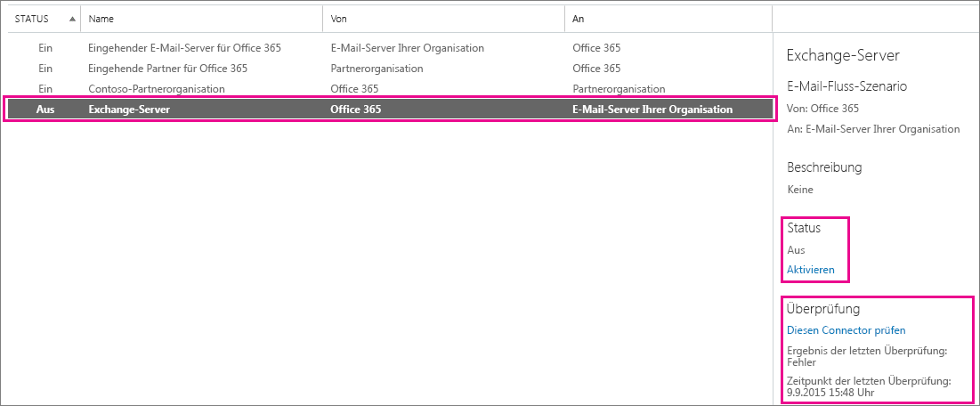Click Office 365 An cell of Eingehende Partner row
Viewport: 980px width, 406px height.
596,69
